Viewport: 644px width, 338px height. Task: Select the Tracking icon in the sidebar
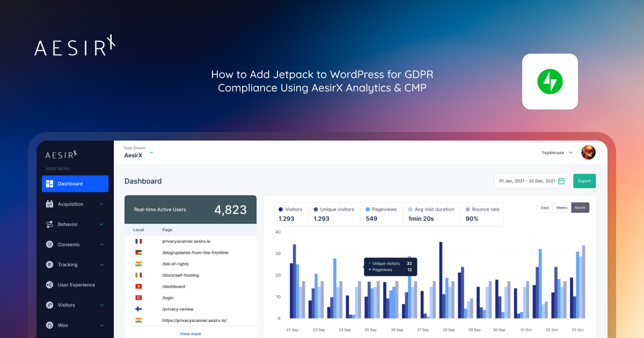tap(49, 264)
